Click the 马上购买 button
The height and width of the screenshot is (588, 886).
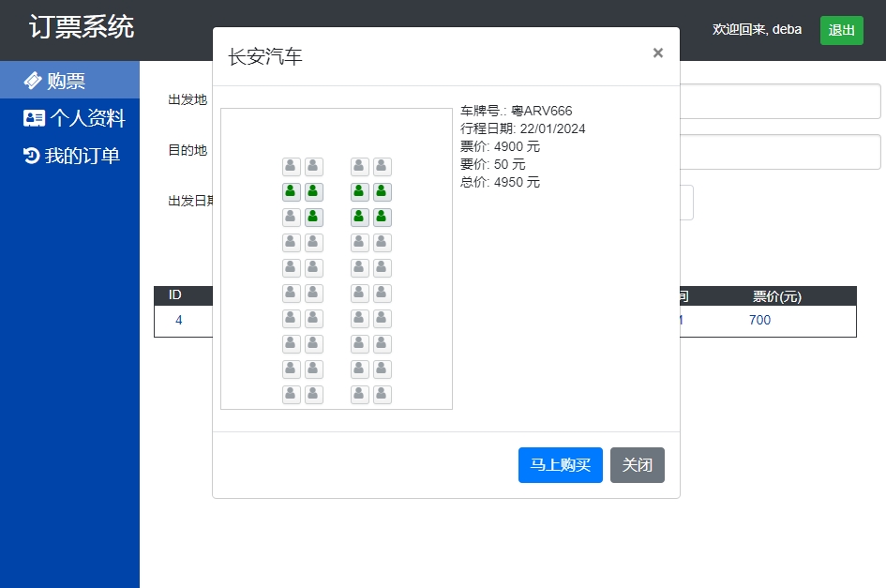[x=560, y=465]
